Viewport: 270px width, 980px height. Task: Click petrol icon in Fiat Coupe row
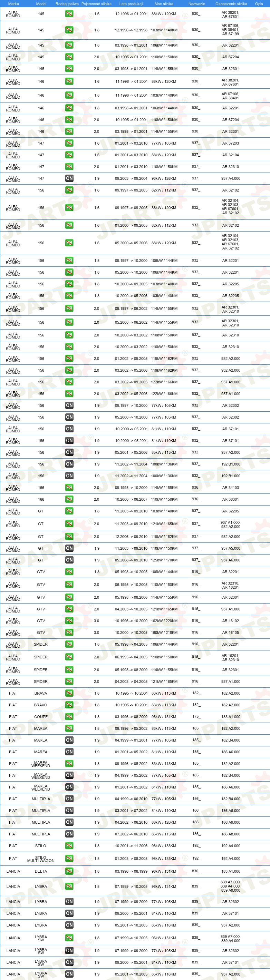click(69, 717)
